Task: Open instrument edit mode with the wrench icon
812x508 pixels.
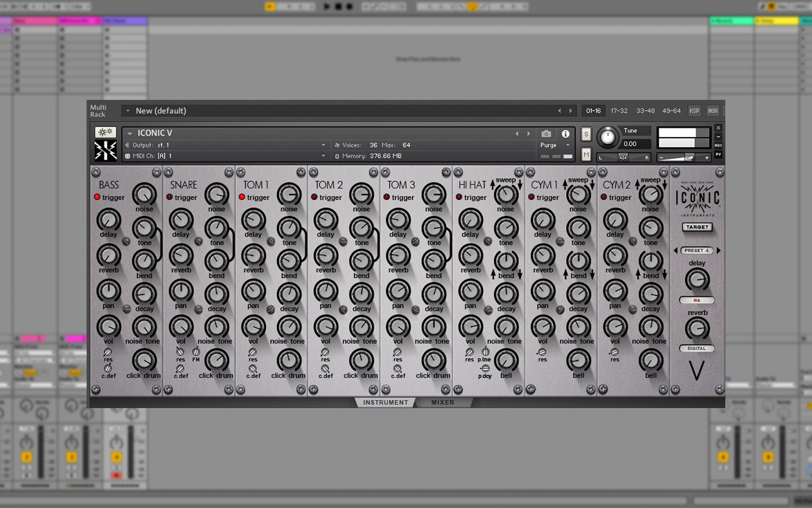Action: [x=105, y=132]
